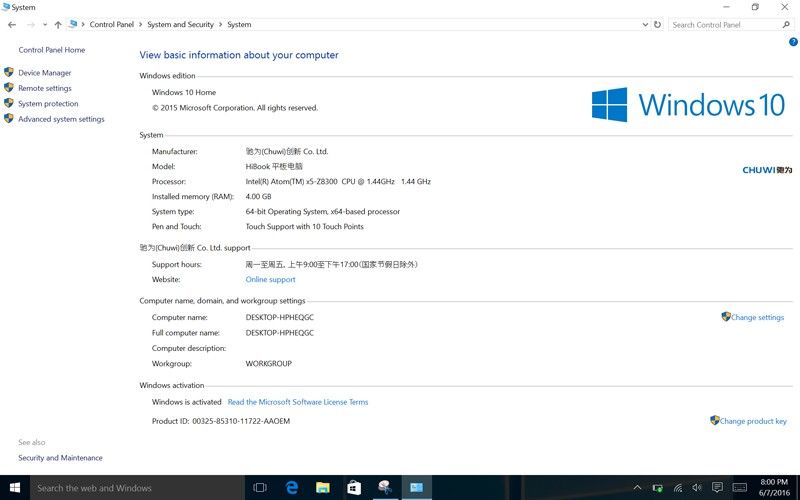Click Control Panel breadcrumb

(112, 24)
